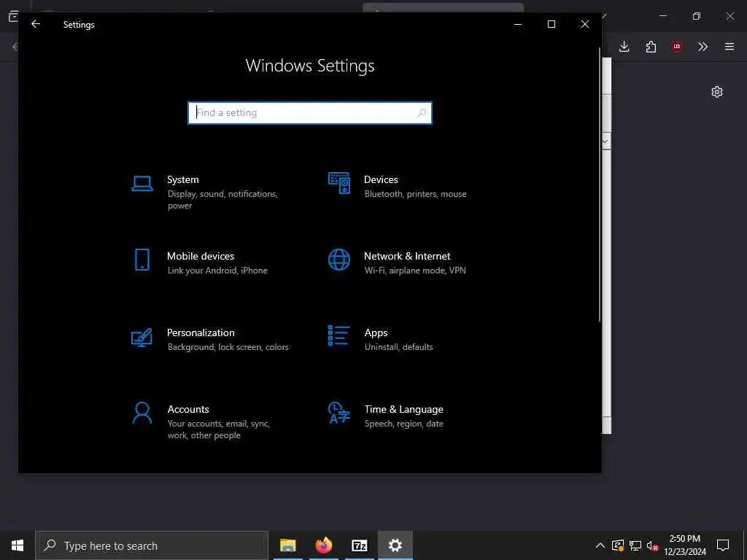The width and height of the screenshot is (747, 560).
Task: Open the Personalization paintbrush icon
Action: coord(142,337)
